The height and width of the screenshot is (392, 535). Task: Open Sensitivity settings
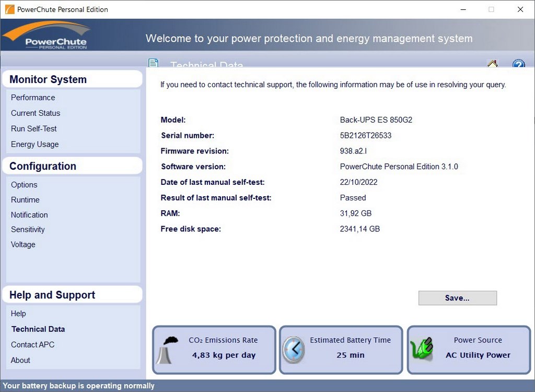[28, 230]
